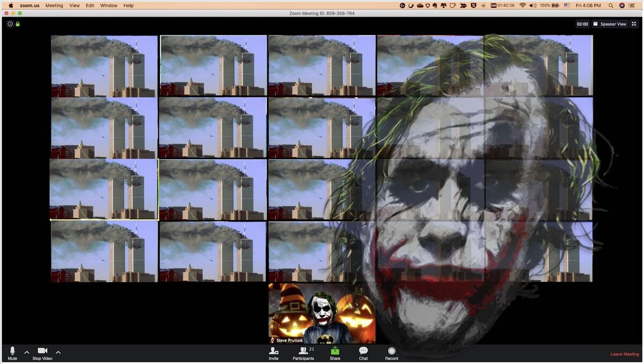
Task: Click the user avatar menu bar icon
Action: click(x=622, y=5)
